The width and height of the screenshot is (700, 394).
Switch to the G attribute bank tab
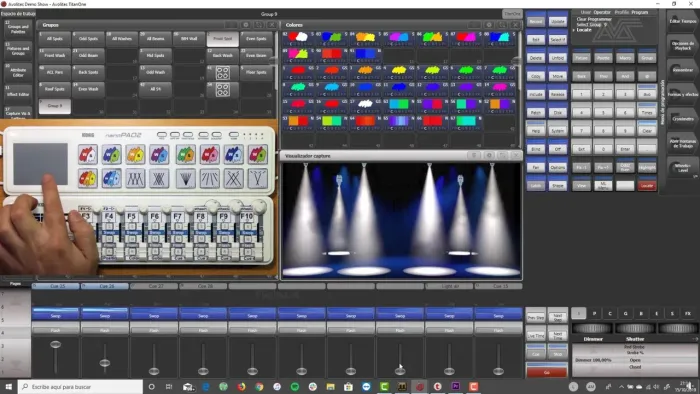point(625,314)
